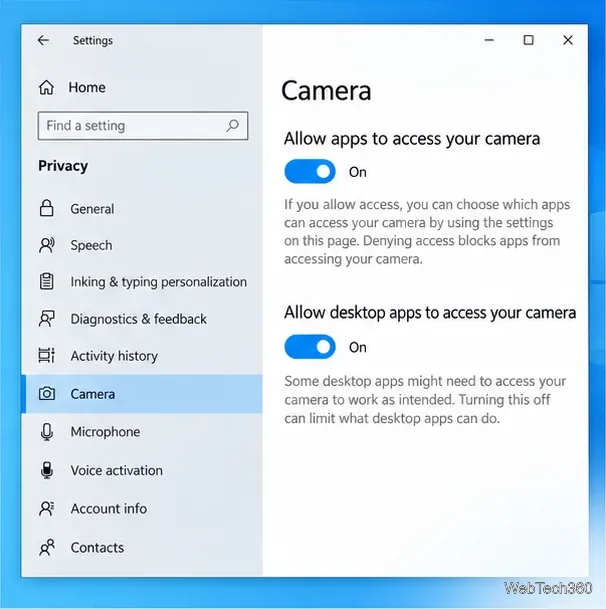
Task: Open Inking & typing personalization
Action: (x=158, y=282)
